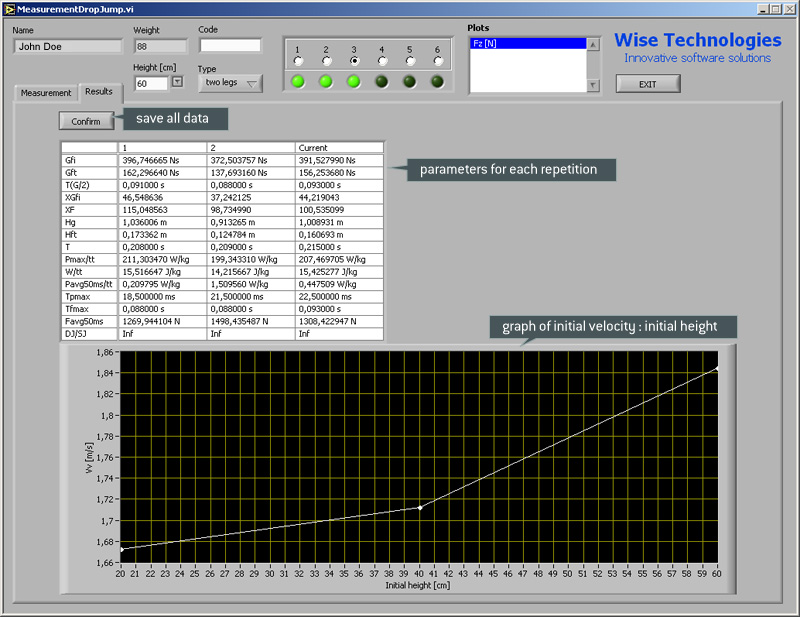Select repetition radio button 3

pyautogui.click(x=354, y=61)
